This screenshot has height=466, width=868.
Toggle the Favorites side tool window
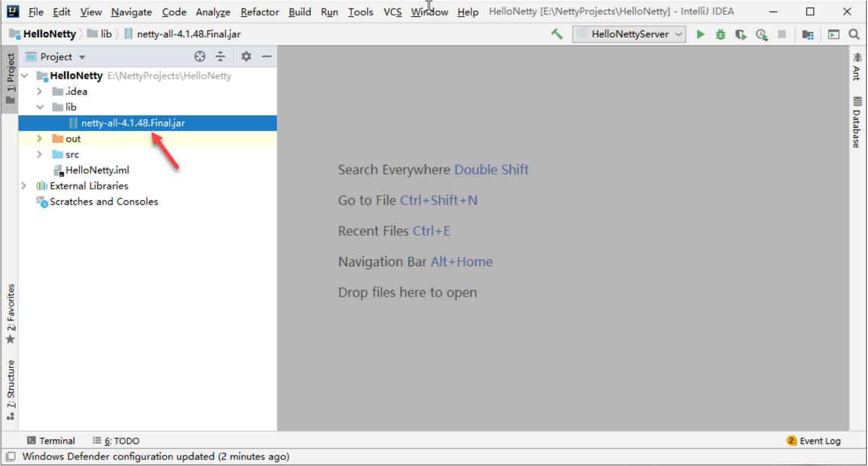(x=11, y=313)
